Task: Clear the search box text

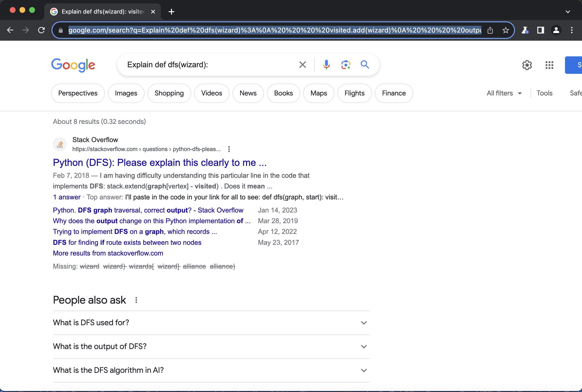Action: pos(302,65)
